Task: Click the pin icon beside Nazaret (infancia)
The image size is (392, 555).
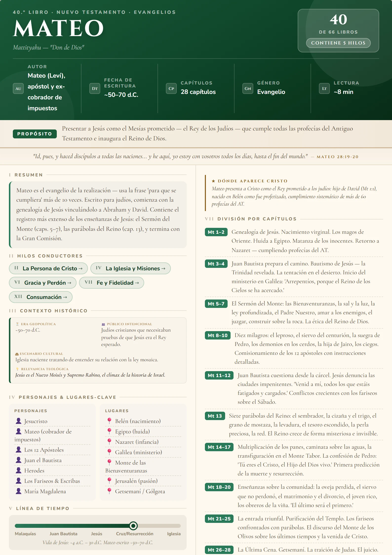Action: pos(109,442)
